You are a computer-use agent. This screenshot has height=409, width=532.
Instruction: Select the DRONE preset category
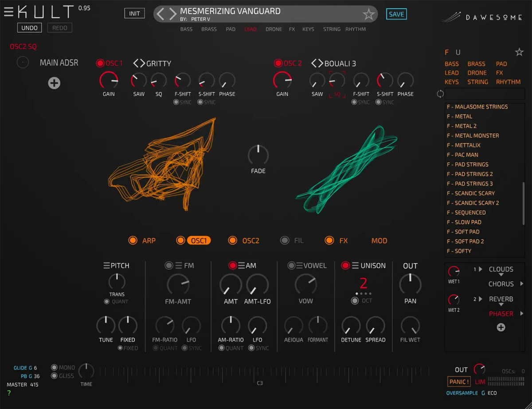pos(477,73)
